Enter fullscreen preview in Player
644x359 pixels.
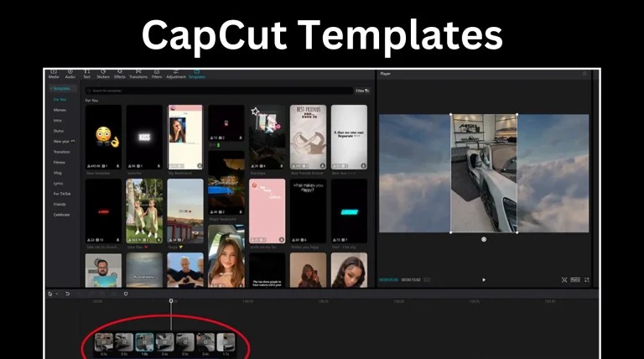click(586, 279)
